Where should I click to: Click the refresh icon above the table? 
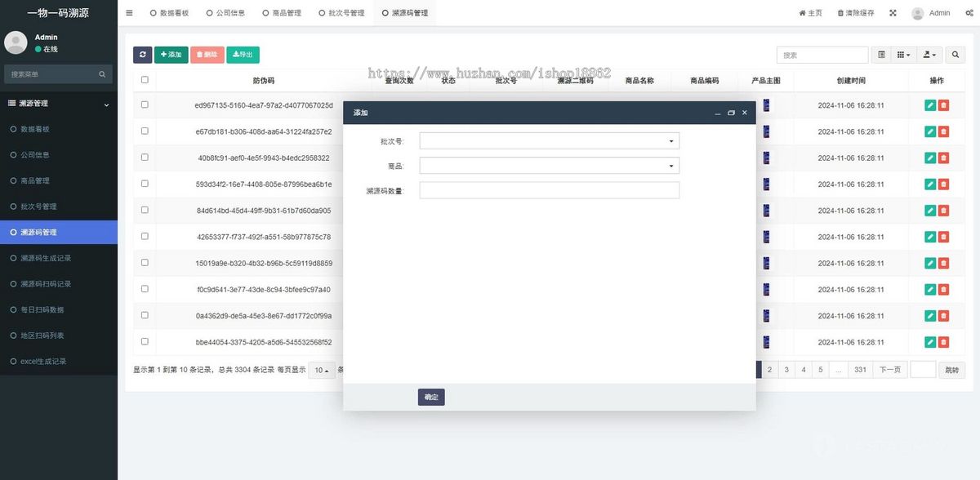pyautogui.click(x=142, y=54)
